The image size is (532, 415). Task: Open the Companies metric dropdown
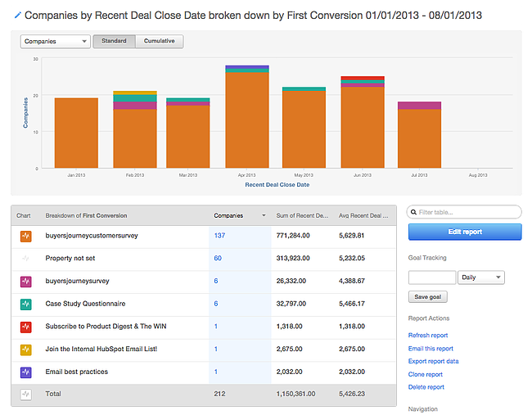tap(55, 41)
